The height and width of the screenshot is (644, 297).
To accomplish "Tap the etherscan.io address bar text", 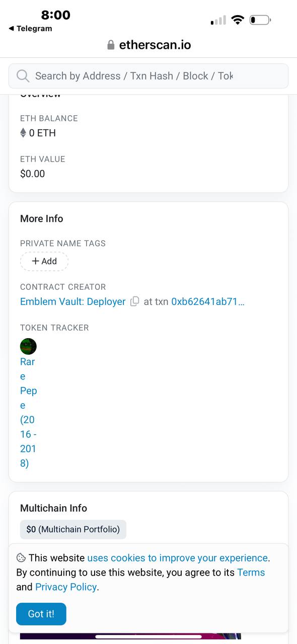I will coord(155,45).
